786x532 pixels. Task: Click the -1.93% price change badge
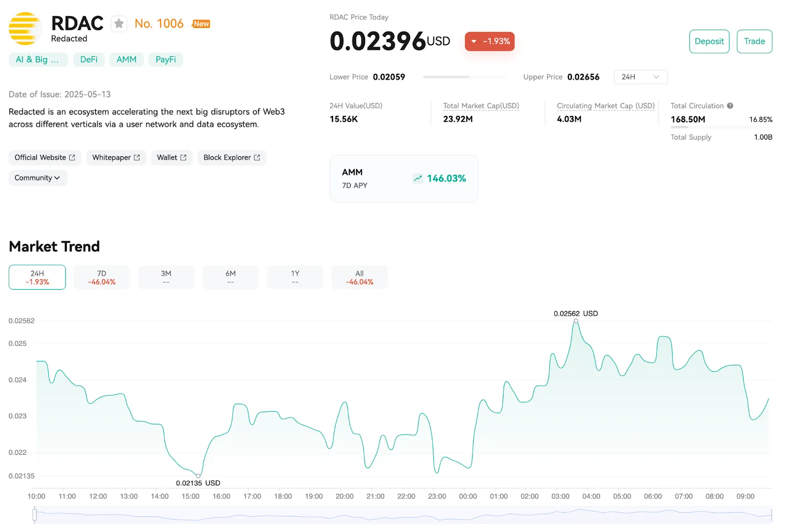pos(489,41)
